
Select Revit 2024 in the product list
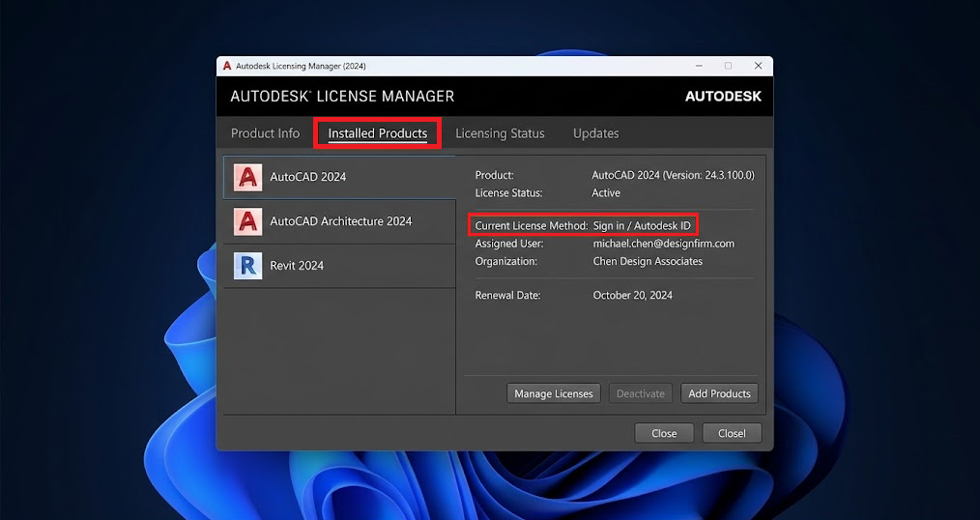(x=339, y=266)
